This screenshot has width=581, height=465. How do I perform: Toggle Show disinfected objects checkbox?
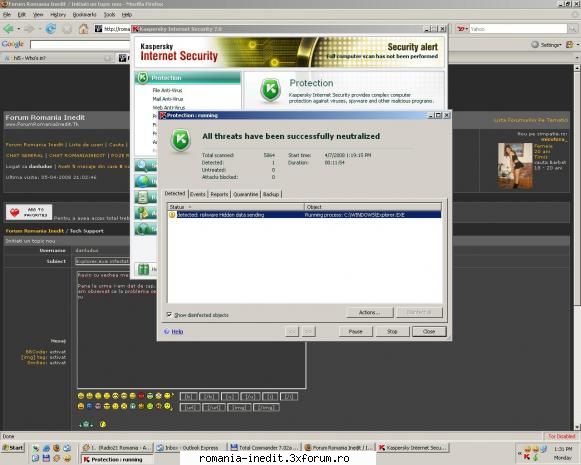(170, 315)
